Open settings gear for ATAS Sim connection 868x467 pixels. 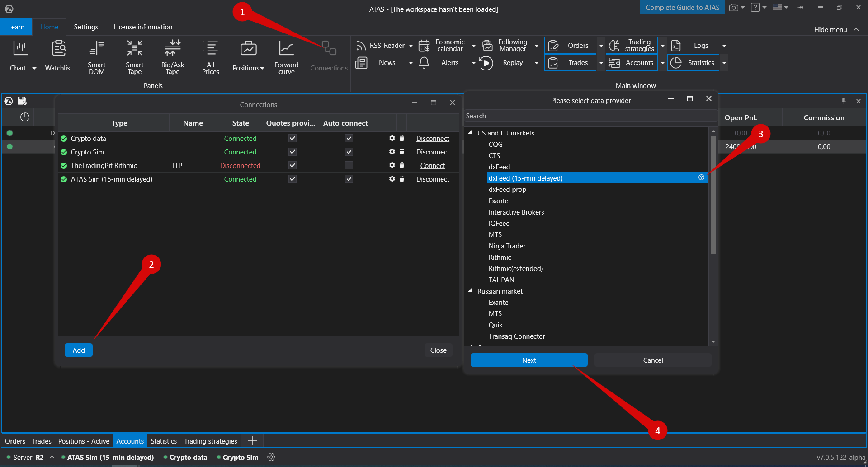pyautogui.click(x=392, y=179)
